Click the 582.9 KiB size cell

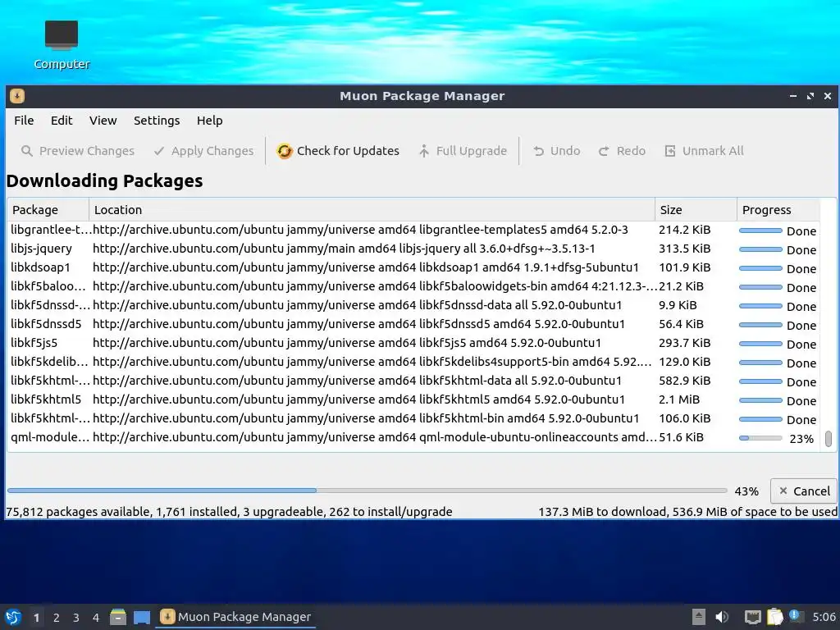click(685, 381)
